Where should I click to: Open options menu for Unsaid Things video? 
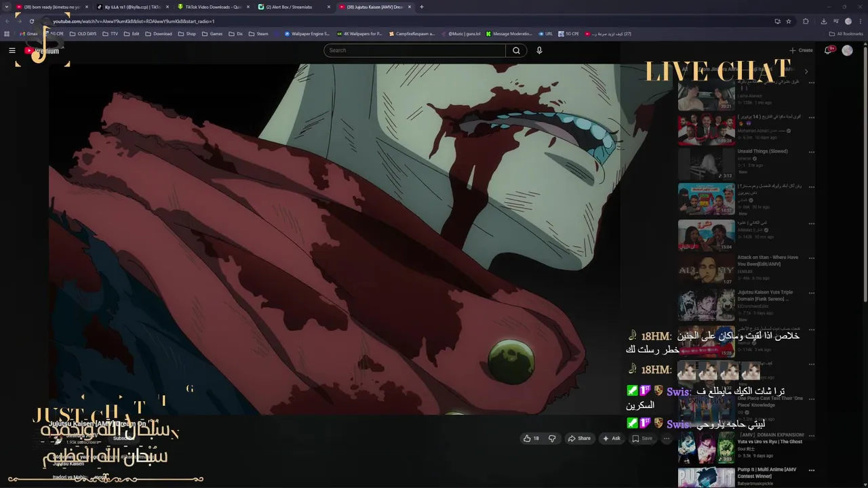(811, 152)
